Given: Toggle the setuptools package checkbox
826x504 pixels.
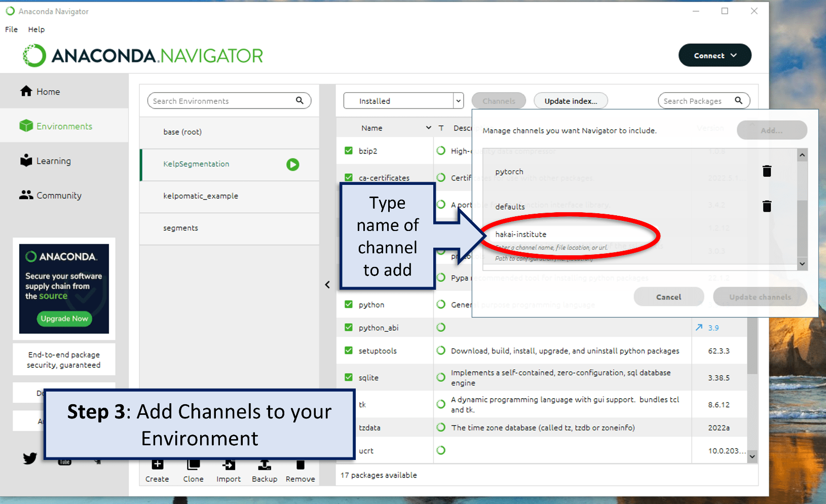Looking at the screenshot, I should (349, 351).
